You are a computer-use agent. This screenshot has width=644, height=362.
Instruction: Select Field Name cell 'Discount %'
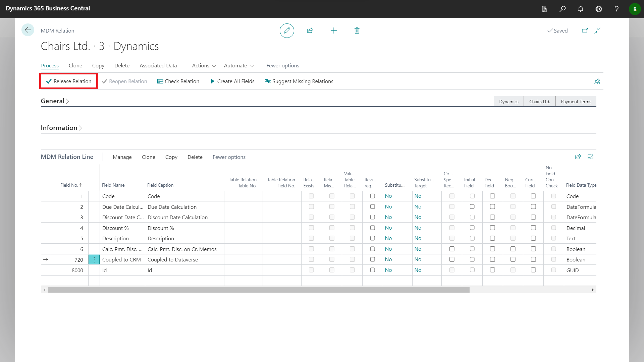(122, 228)
